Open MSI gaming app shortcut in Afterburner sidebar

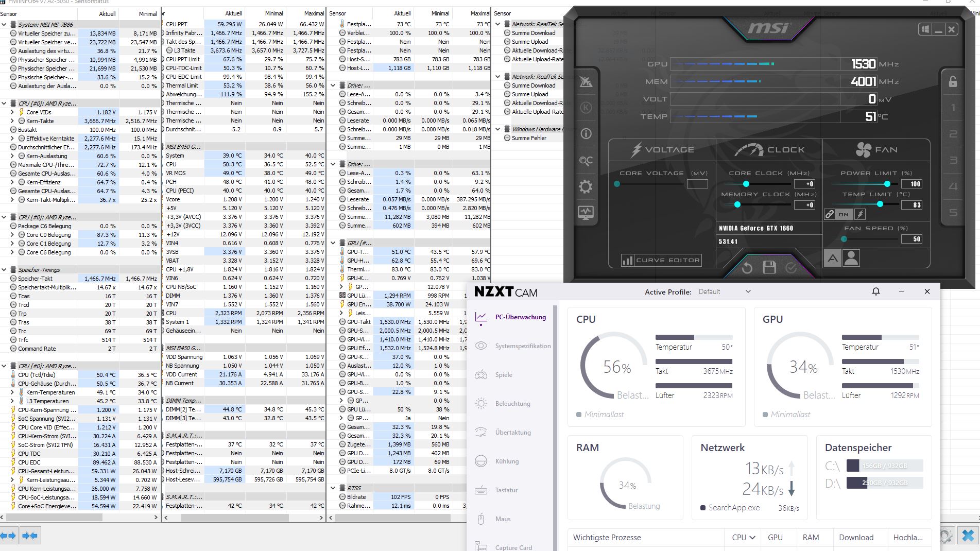coord(586,81)
